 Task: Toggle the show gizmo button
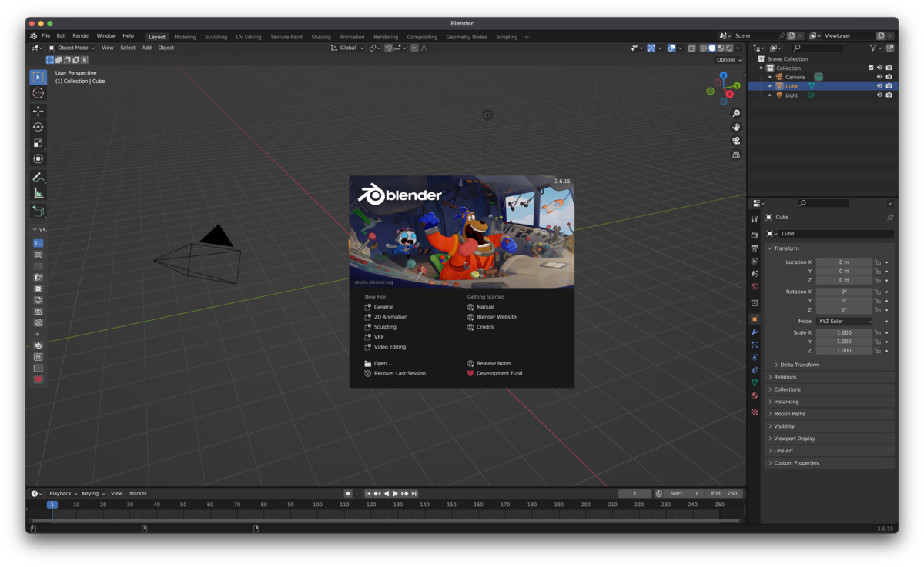[651, 48]
